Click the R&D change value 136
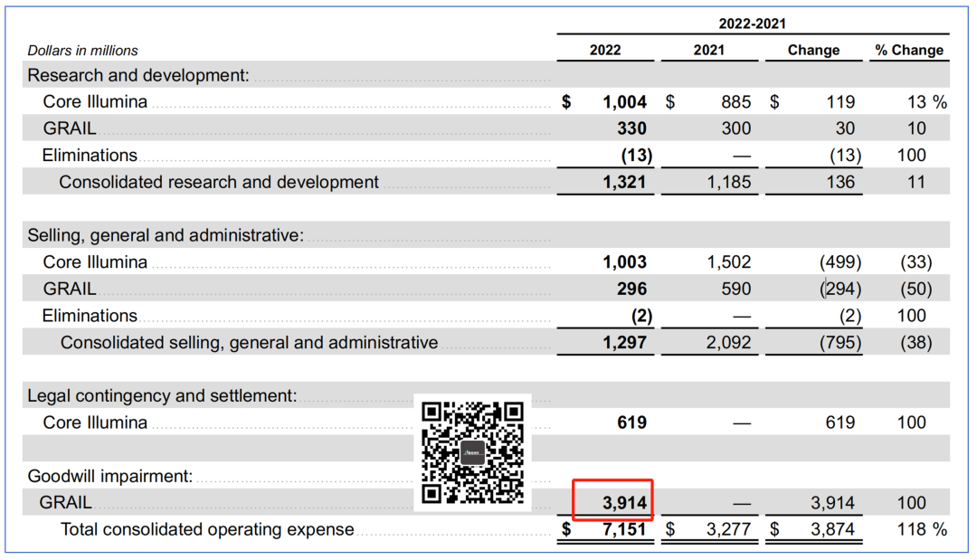The image size is (977, 560). [x=839, y=183]
